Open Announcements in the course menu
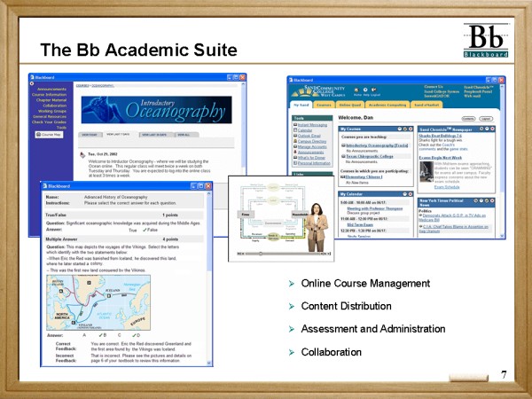The width and height of the screenshot is (532, 399). (x=51, y=90)
